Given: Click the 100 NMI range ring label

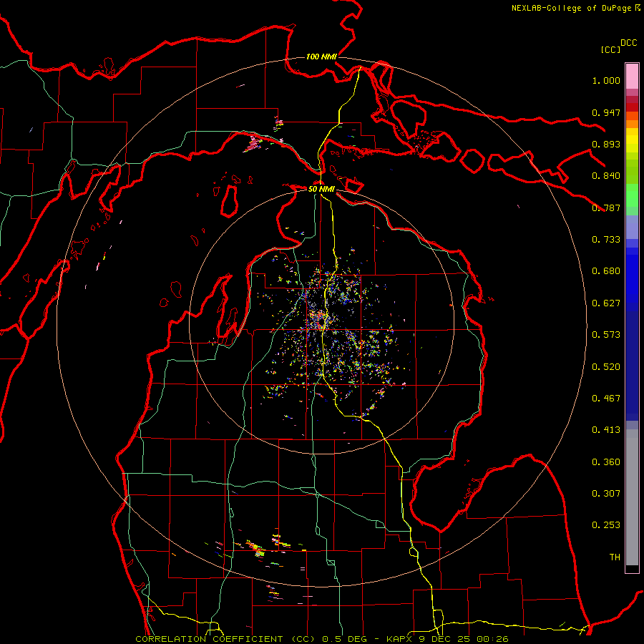Looking at the screenshot, I should (321, 57).
